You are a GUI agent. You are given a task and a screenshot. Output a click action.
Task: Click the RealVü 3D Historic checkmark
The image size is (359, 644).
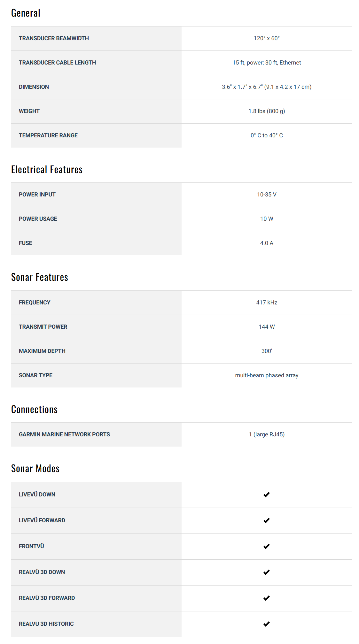click(267, 624)
